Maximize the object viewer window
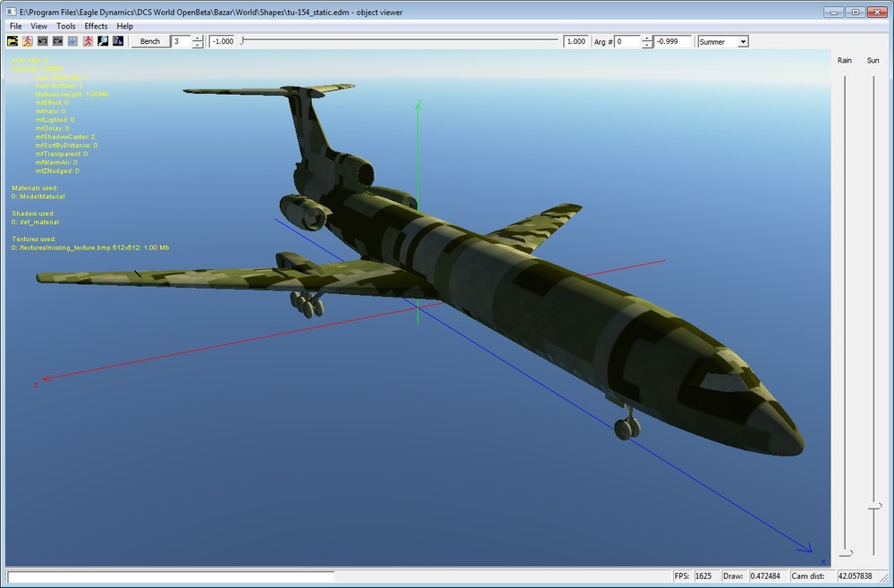The image size is (894, 588). click(855, 12)
